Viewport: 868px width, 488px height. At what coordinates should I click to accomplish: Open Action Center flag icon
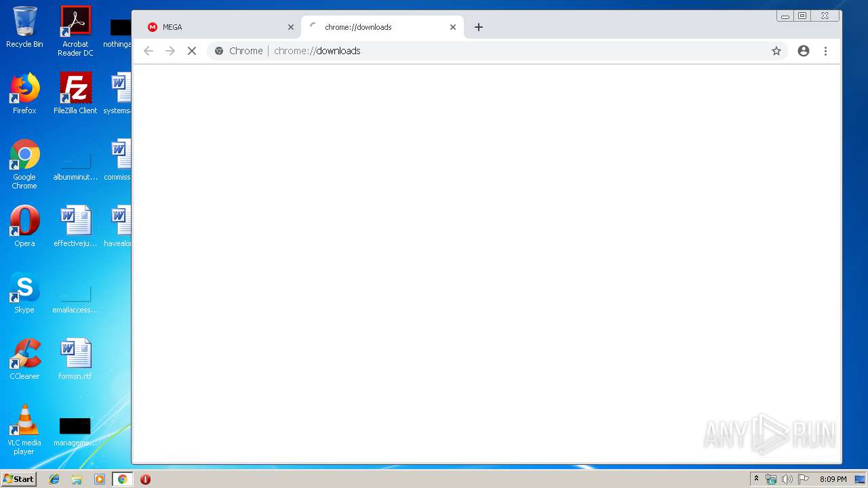(803, 479)
